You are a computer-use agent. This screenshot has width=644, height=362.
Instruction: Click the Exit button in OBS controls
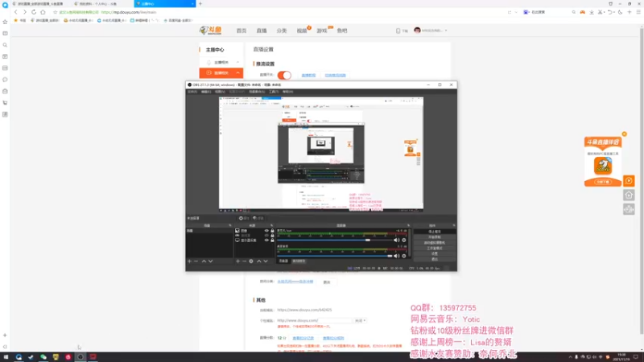[435, 259]
